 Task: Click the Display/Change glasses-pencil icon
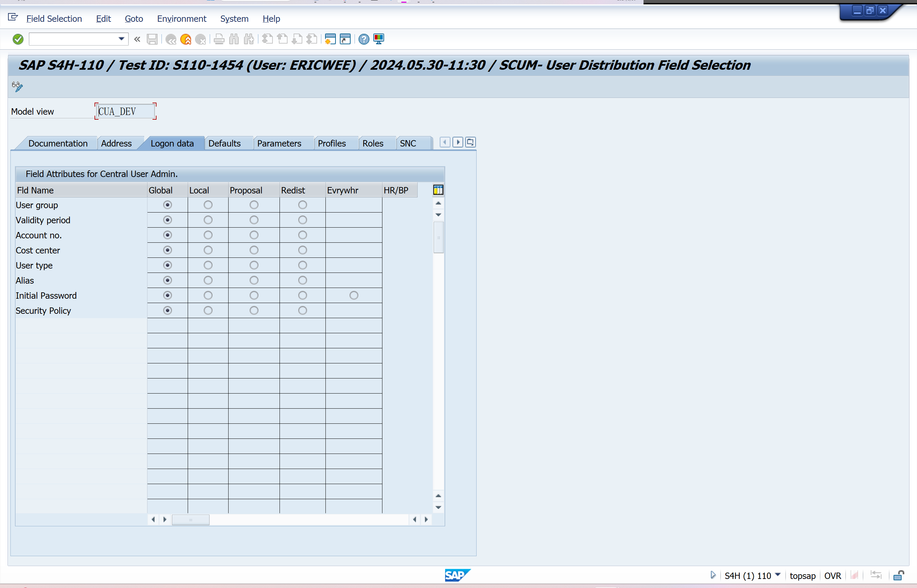point(17,87)
